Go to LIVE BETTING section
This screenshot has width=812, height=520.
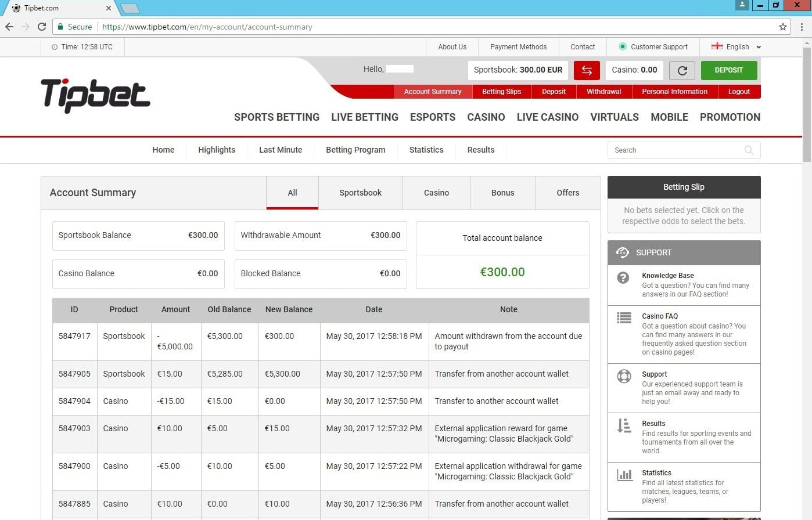tap(365, 117)
